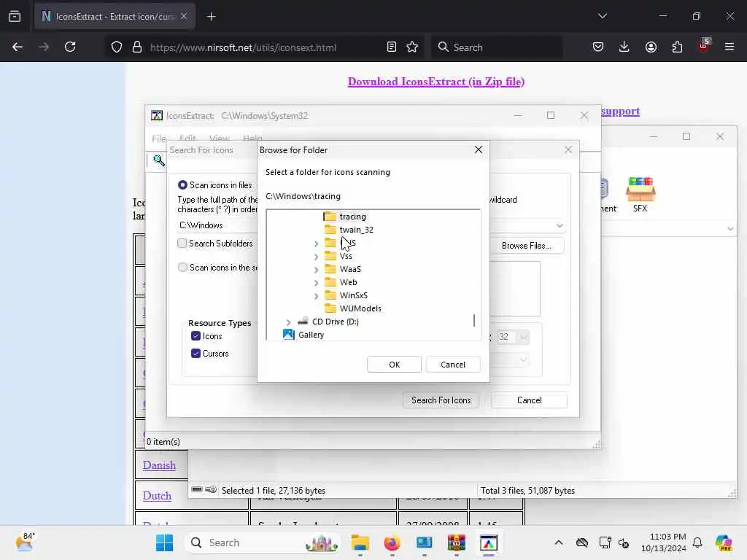Open Firefox tracking protection shield
The width and height of the screenshot is (747, 560).
117,47
